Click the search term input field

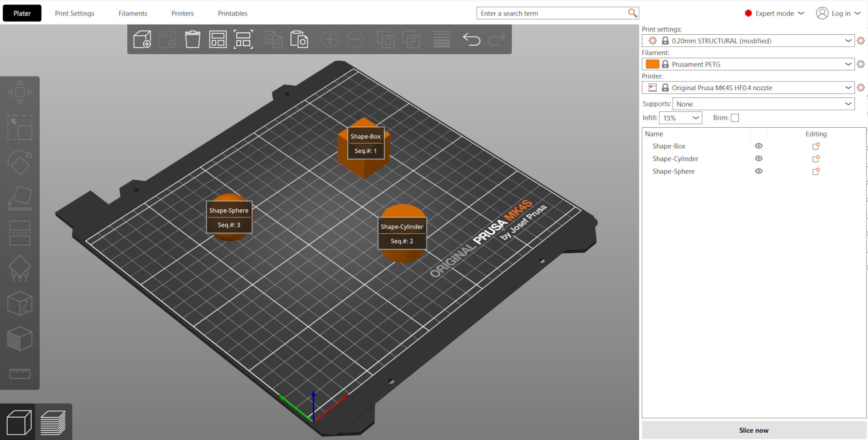[552, 13]
